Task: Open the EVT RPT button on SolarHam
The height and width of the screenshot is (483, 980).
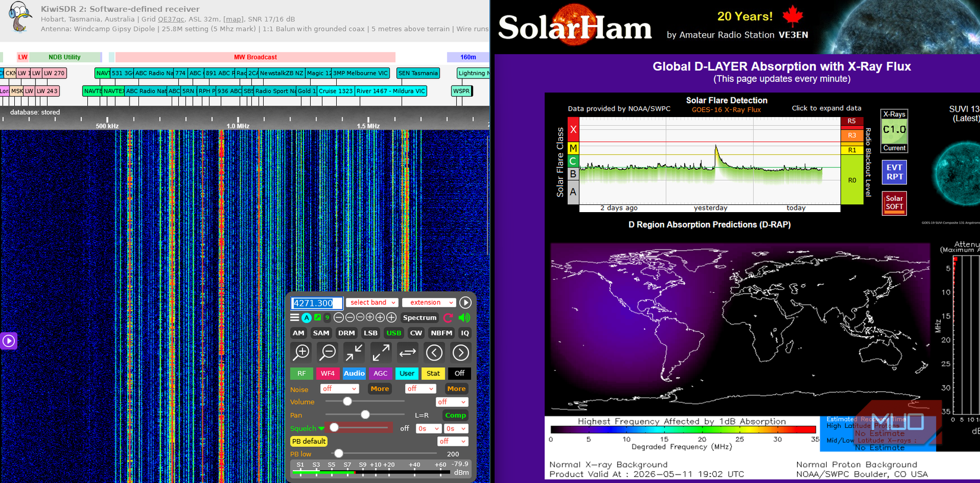Action: (x=894, y=172)
